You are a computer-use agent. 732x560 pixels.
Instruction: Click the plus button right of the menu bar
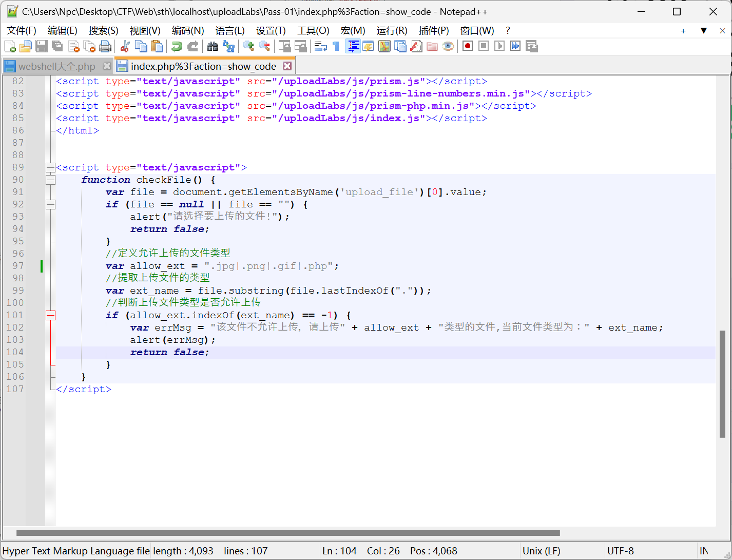[x=683, y=31]
